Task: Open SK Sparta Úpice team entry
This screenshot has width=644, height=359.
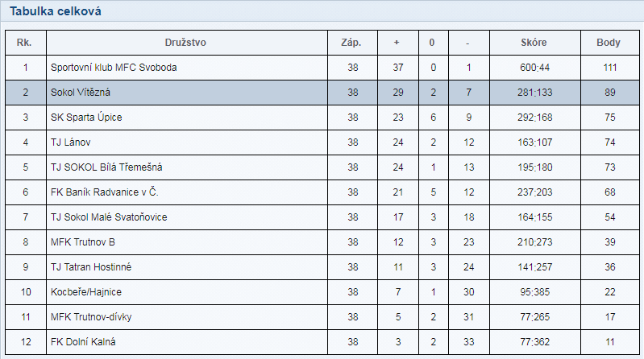Action: [86, 118]
